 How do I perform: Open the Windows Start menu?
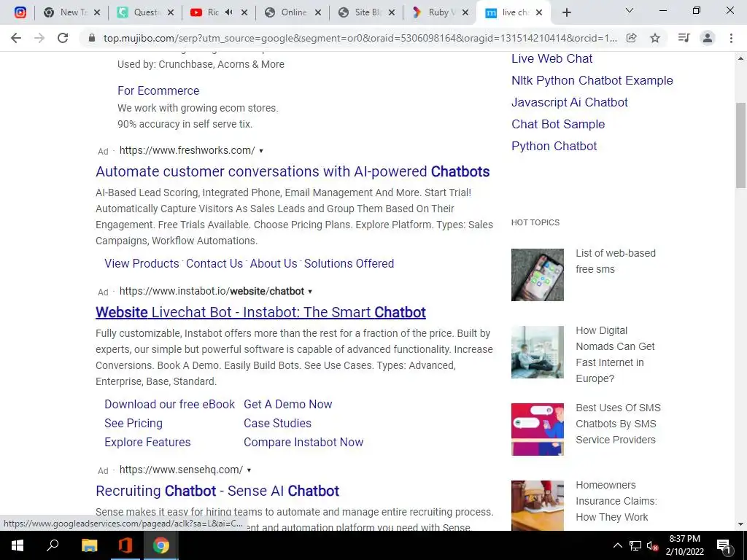pyautogui.click(x=18, y=545)
